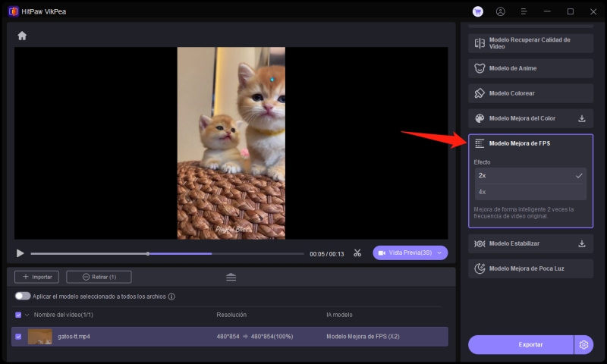Click the Resolución column header

pos(231,315)
